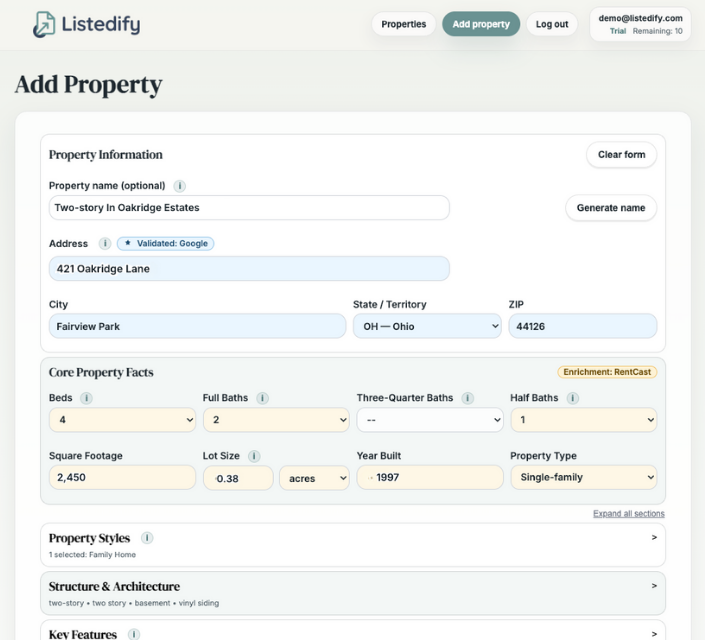Screen dimensions: 705x640
Task: Open demo@listedify.com account badge
Action: click(640, 24)
